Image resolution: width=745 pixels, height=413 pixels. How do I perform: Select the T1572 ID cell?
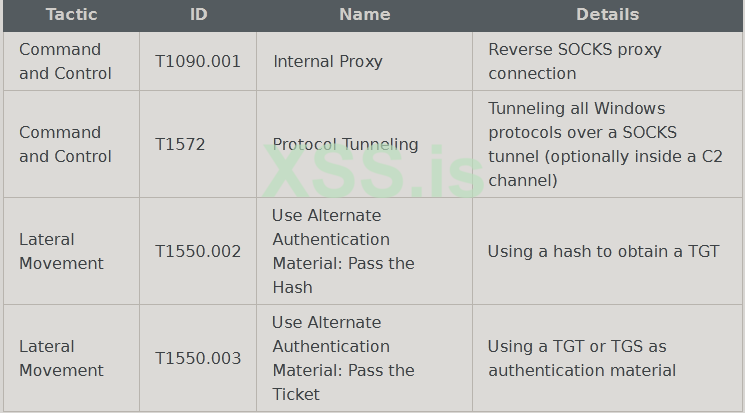180,144
